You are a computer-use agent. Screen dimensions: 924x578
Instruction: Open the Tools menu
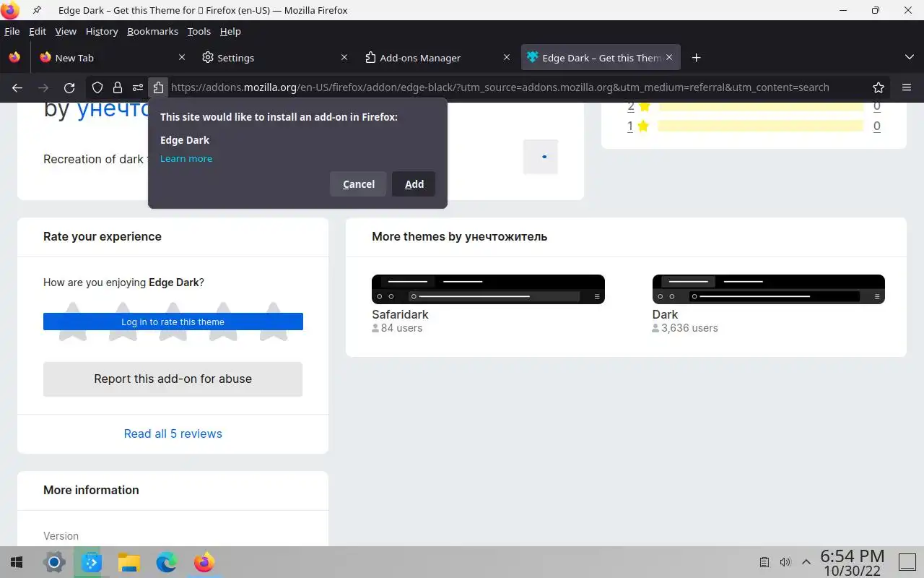tap(199, 31)
